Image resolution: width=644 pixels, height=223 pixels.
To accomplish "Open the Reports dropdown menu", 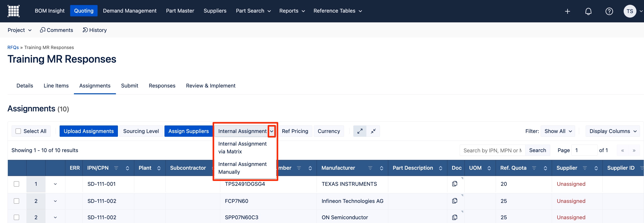I will click(292, 11).
